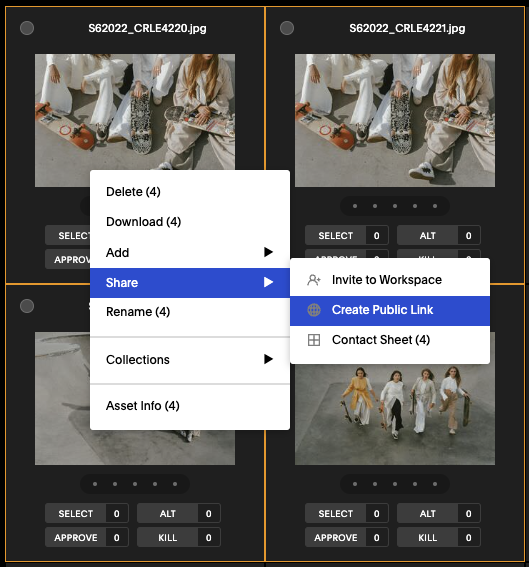Screen dimensions: 529x567
Task: Click third rating dot on bottom-left card
Action: (135, 484)
